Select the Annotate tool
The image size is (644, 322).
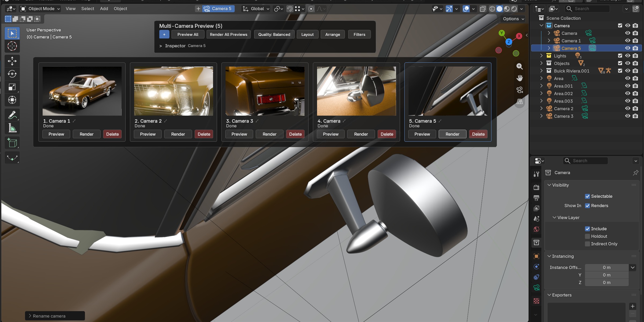pos(12,115)
